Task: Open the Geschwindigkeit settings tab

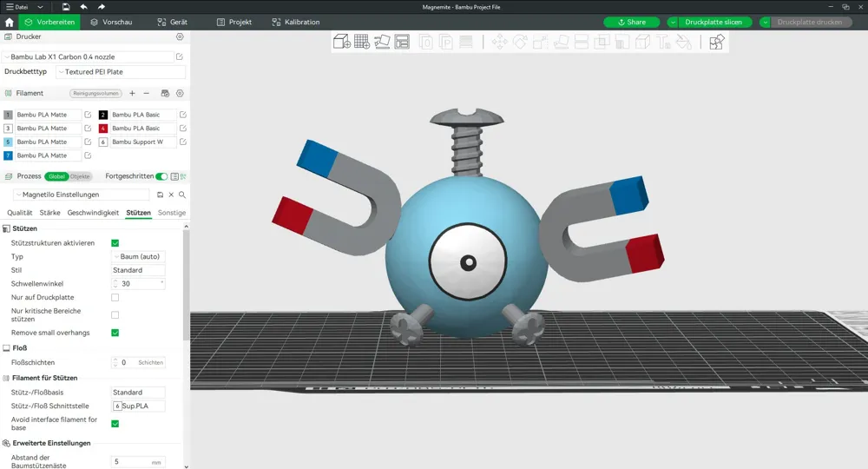Action: [93, 213]
